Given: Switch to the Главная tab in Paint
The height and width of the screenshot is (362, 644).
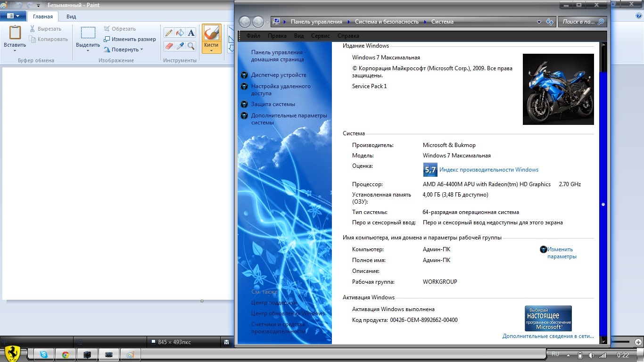Looking at the screenshot, I should point(43,16).
